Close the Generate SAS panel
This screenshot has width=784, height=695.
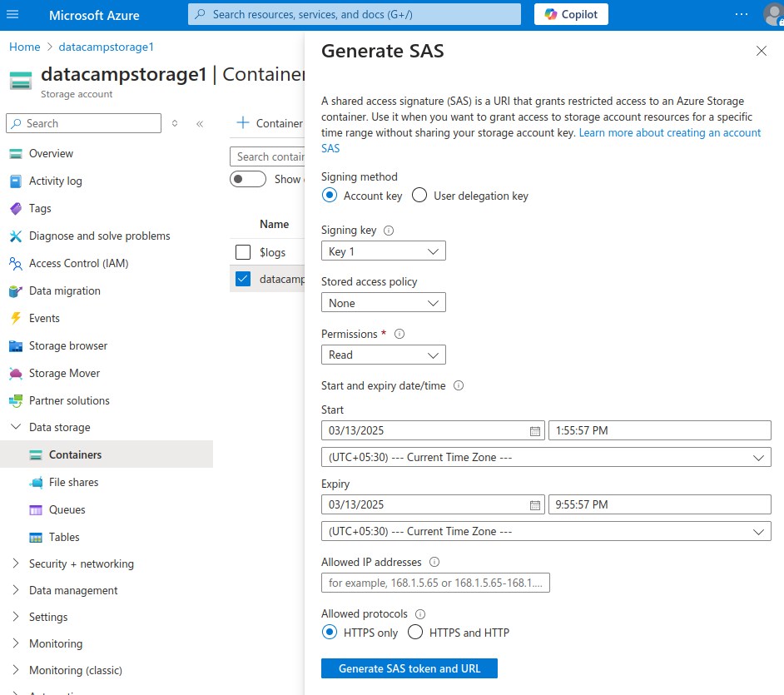click(761, 51)
